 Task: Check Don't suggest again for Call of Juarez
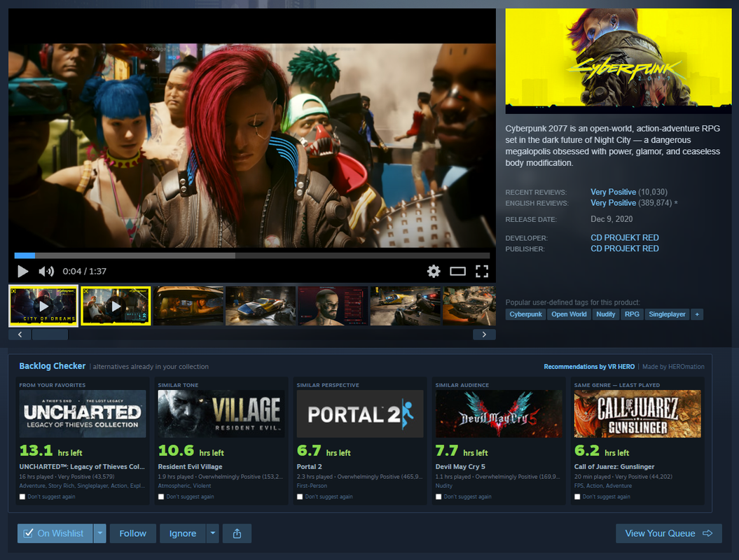point(577,496)
